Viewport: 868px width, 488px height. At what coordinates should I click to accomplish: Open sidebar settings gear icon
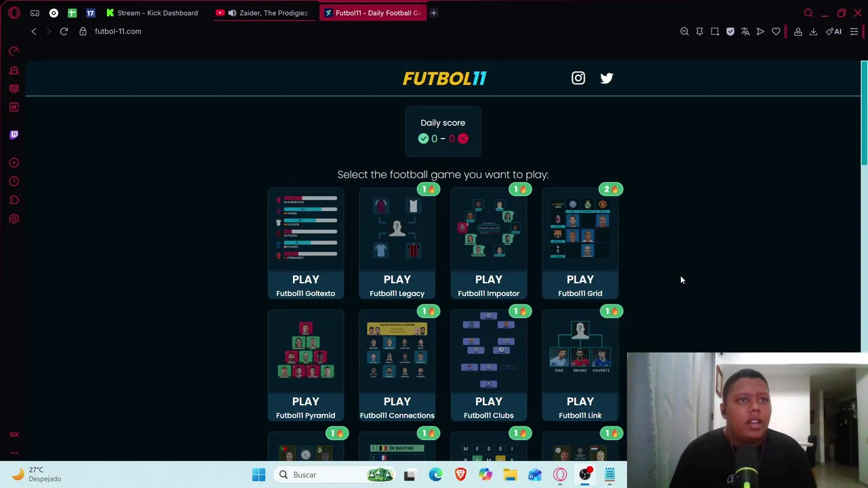pos(14,219)
